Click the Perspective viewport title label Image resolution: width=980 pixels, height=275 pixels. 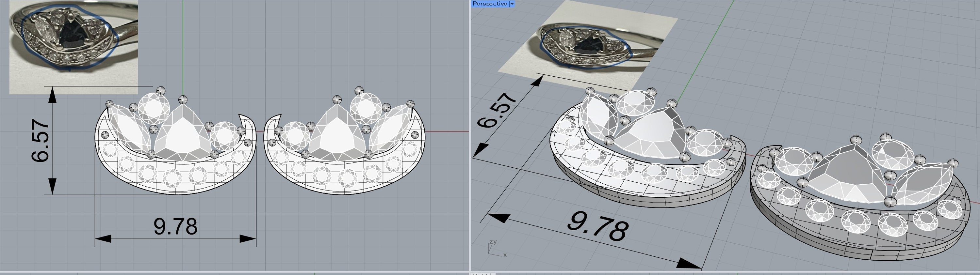(x=490, y=3)
